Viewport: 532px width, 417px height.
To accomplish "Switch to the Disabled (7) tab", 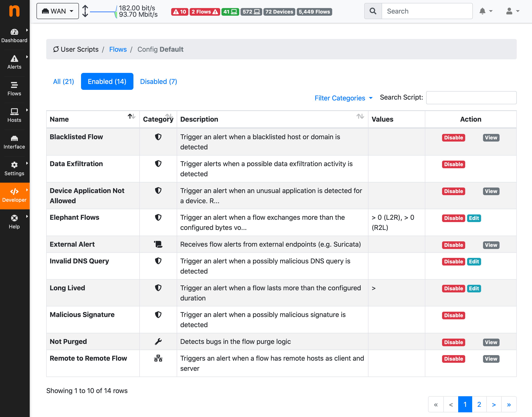I will pos(158,82).
